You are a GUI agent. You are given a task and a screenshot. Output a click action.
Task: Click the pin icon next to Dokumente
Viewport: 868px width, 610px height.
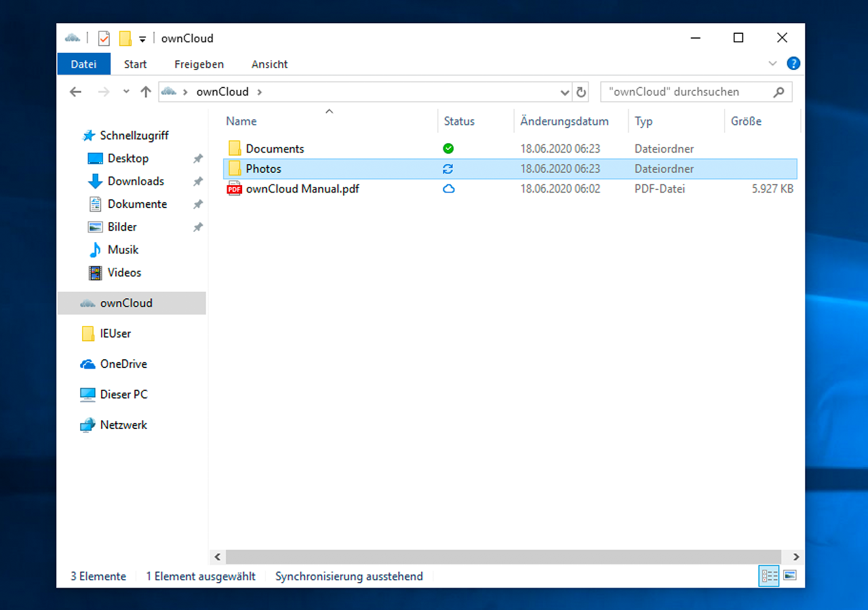(197, 205)
